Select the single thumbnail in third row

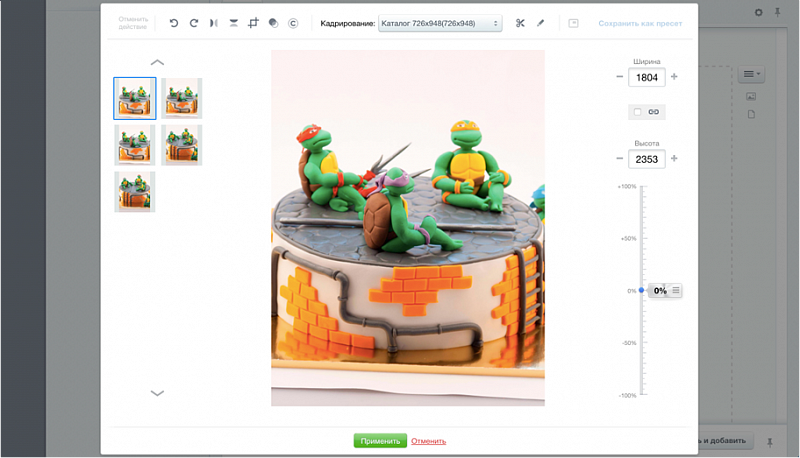coord(135,192)
